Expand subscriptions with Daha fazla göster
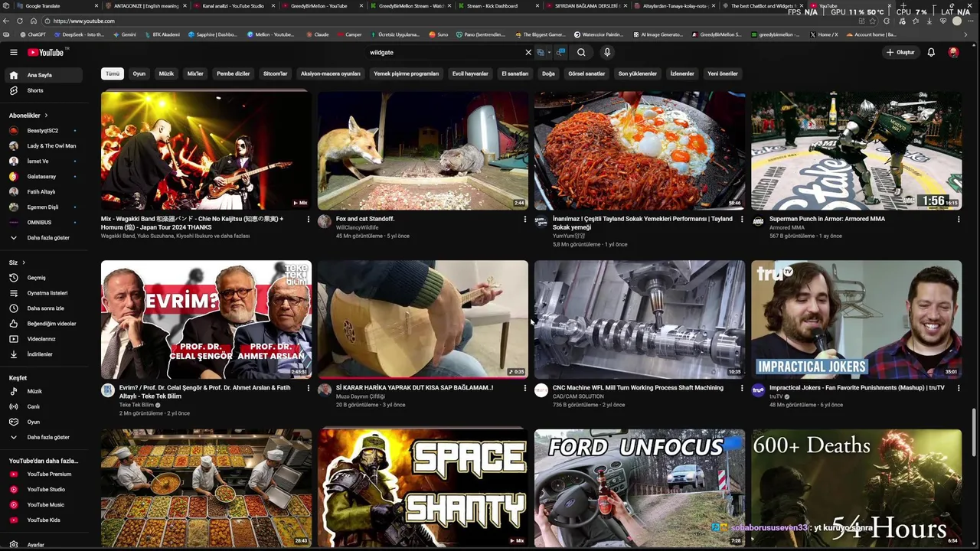 (x=44, y=238)
